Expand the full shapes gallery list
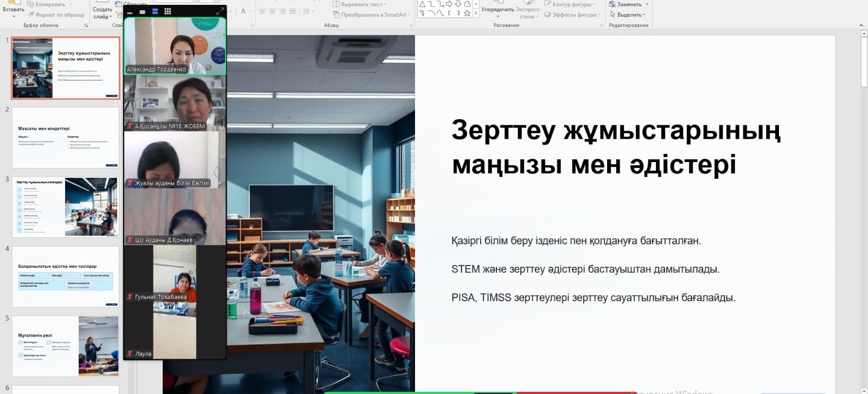Viewport: 868px width, 394px height. coord(476,14)
